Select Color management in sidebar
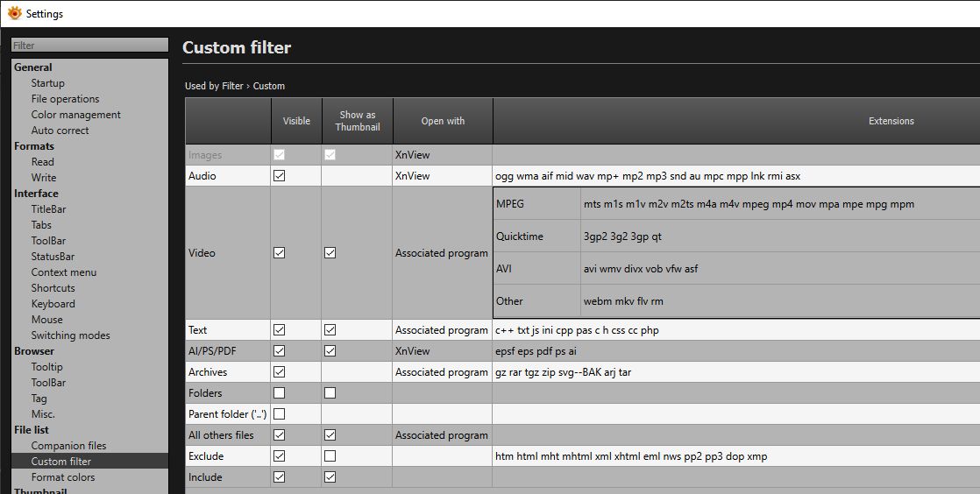 75,114
